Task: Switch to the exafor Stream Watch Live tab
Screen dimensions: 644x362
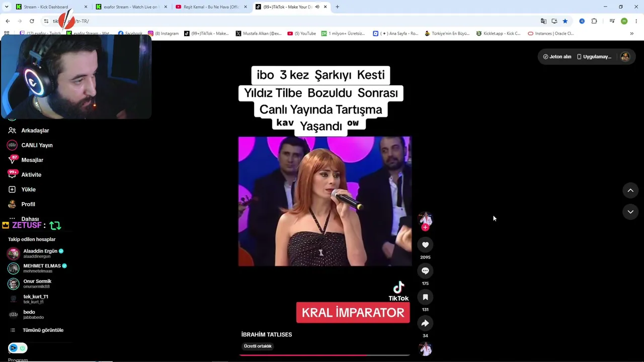Action: pos(131,7)
